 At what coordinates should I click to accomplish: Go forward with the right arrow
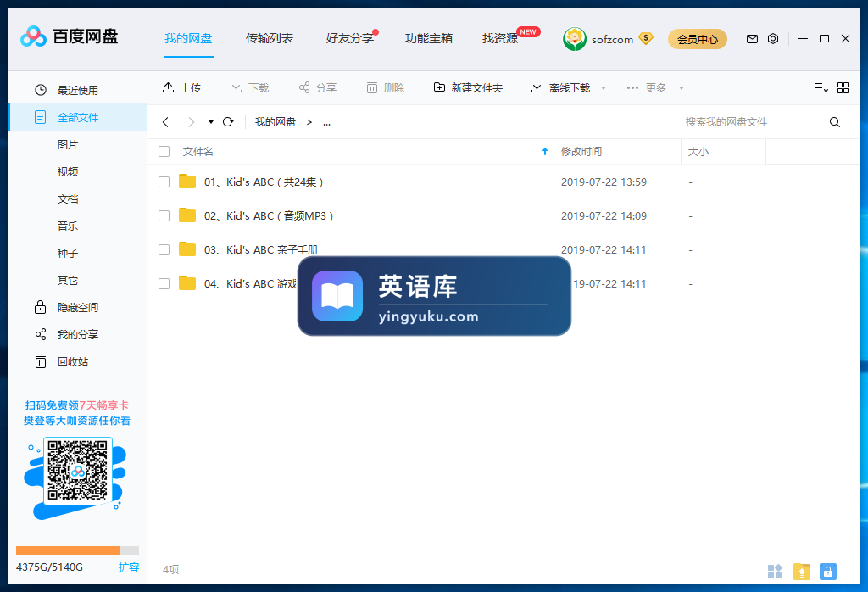191,122
